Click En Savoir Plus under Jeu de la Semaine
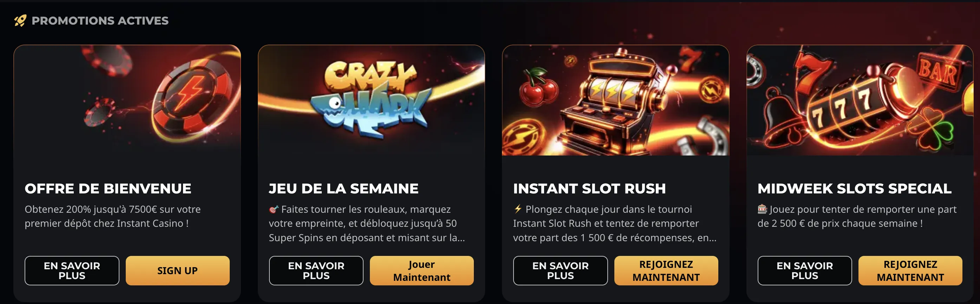This screenshot has height=304, width=980. (x=316, y=271)
